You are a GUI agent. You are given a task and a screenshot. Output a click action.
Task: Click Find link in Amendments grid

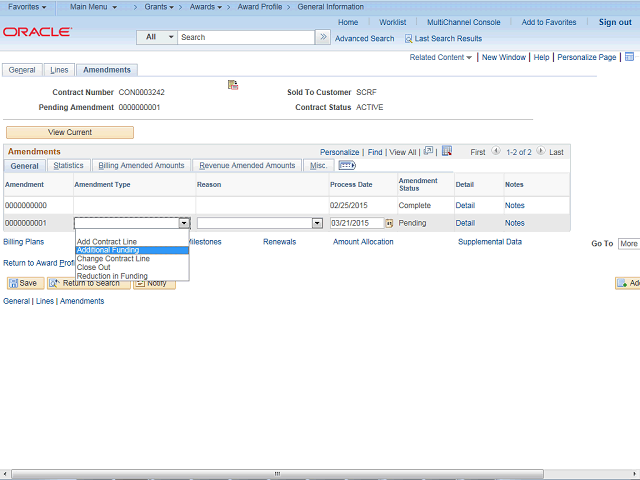coord(375,152)
